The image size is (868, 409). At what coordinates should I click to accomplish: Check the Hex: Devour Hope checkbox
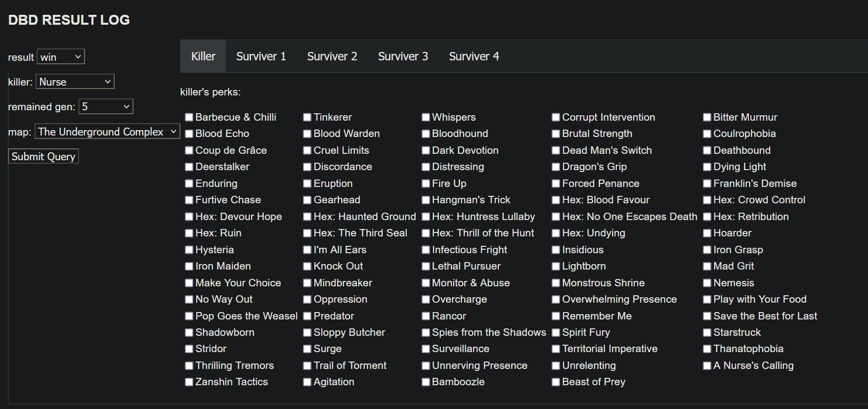[189, 217]
